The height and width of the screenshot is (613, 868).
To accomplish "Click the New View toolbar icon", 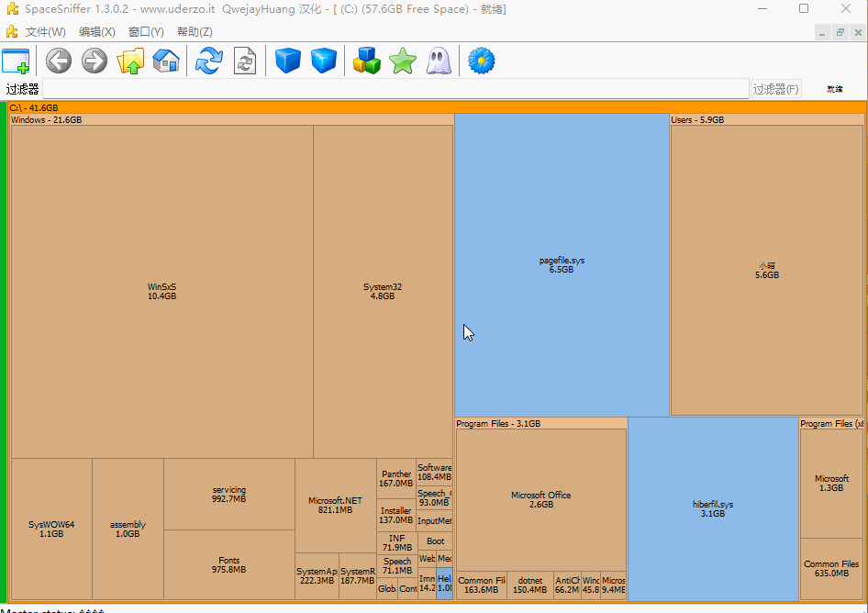I will pos(16,61).
